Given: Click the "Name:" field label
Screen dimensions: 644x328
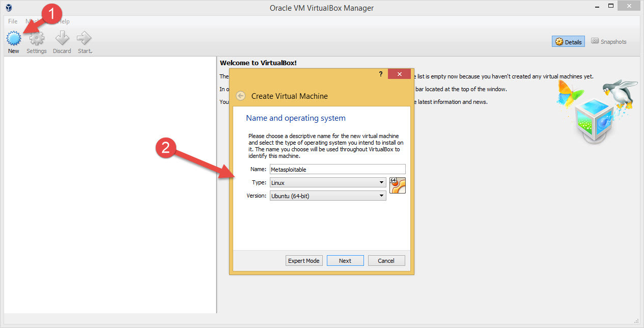Looking at the screenshot, I should pos(259,169).
